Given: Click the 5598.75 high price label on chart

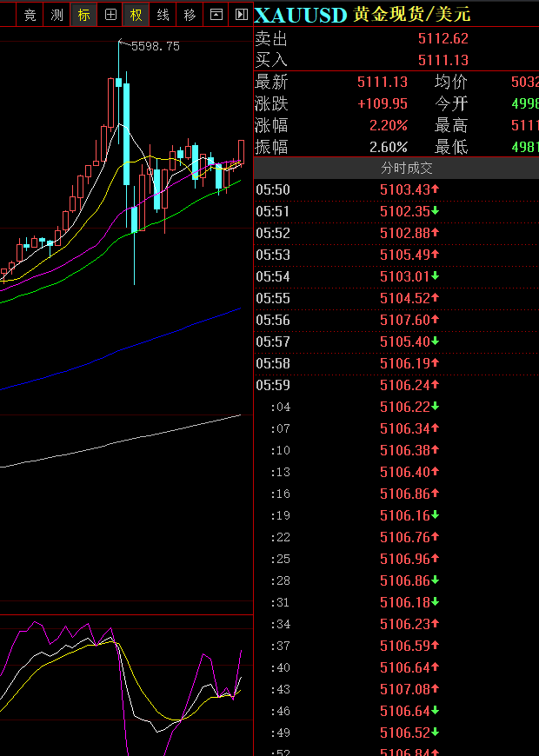Looking at the screenshot, I should tap(155, 46).
